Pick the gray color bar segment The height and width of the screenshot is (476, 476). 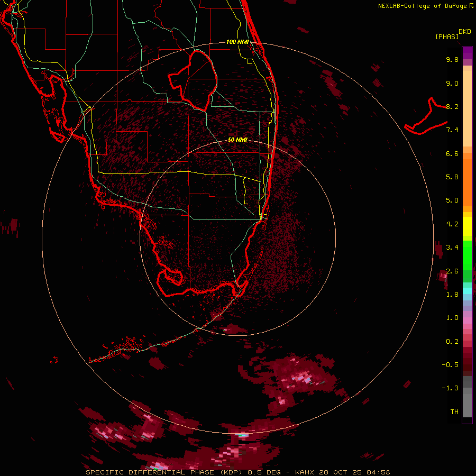pos(467,397)
